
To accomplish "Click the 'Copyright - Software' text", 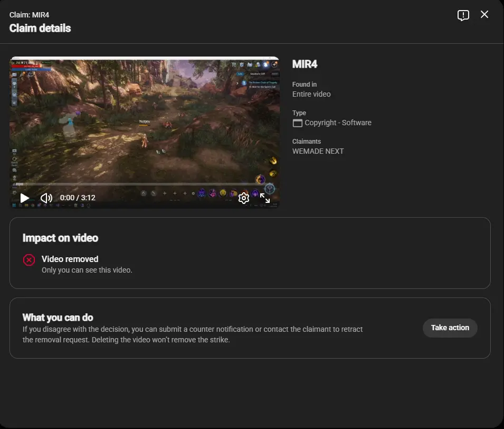I will coord(338,123).
